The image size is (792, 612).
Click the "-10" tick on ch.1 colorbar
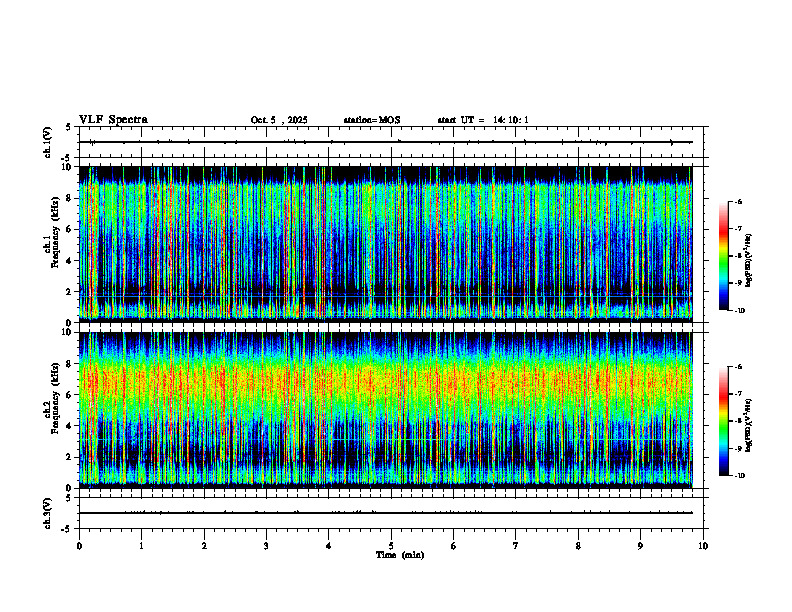[x=739, y=311]
